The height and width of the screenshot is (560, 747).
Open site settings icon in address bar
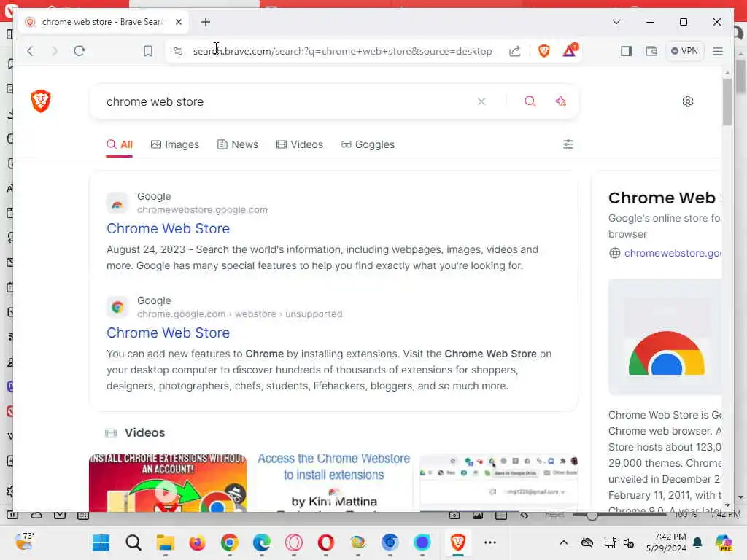178,51
